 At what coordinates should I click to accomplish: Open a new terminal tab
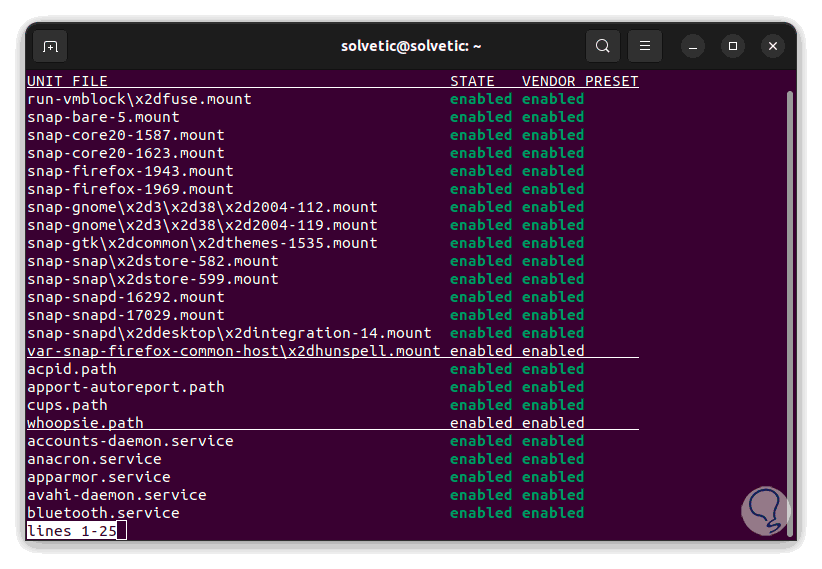pyautogui.click(x=50, y=46)
